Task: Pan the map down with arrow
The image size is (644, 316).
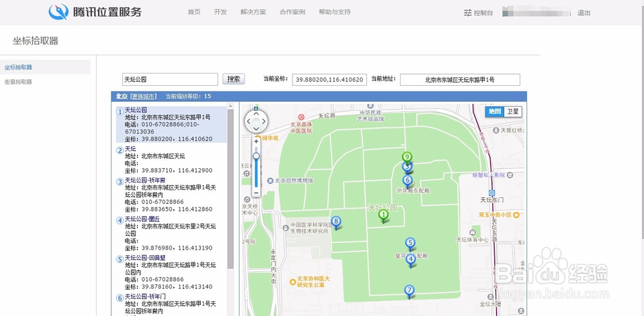Action: pyautogui.click(x=256, y=129)
